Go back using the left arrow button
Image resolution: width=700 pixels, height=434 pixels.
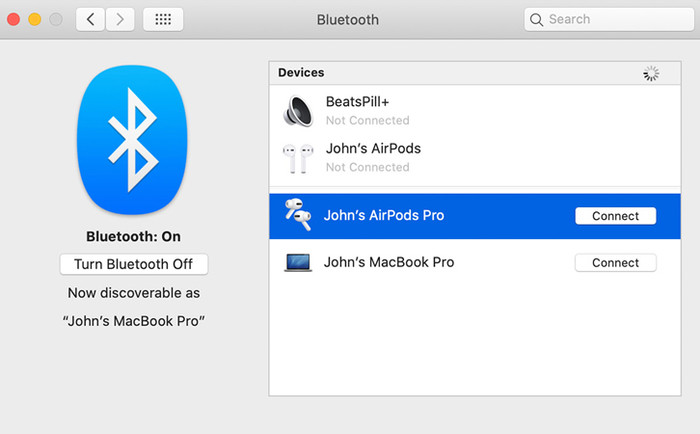91,19
